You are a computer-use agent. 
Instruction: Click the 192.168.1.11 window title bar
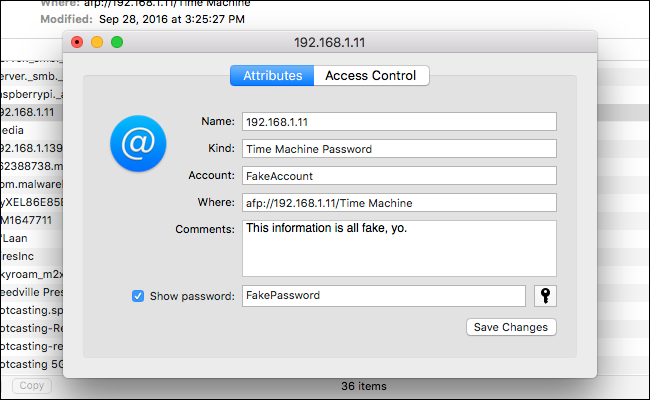click(x=330, y=42)
